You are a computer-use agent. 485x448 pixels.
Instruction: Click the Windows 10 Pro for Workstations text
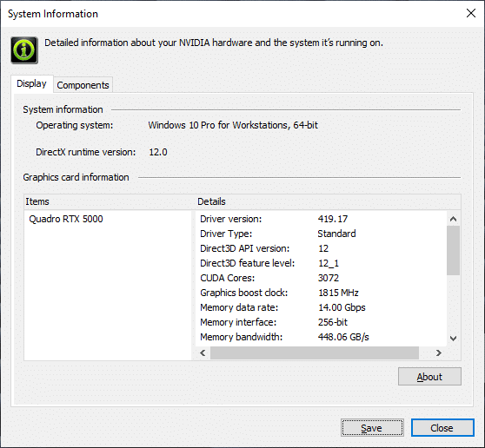[x=233, y=125]
